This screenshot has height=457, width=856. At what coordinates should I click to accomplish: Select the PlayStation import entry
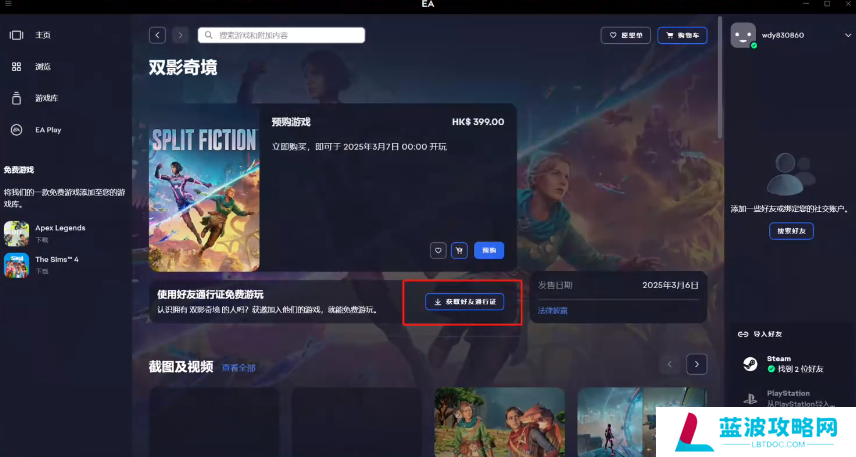coord(789,399)
